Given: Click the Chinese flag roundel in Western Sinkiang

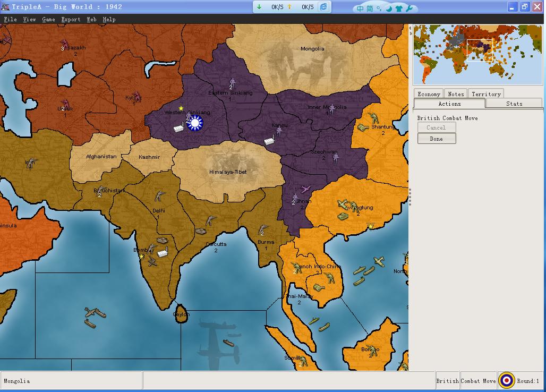Looking at the screenshot, I should click(x=195, y=123).
